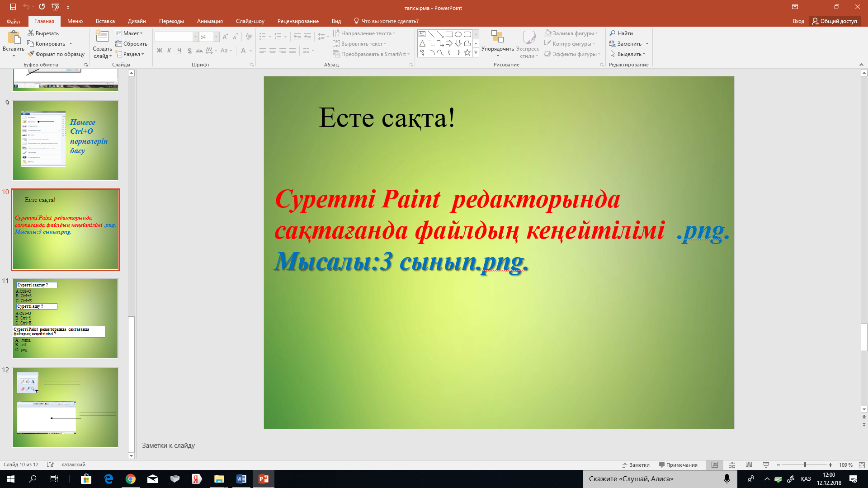868x488 pixels.
Task: Click the zoom slider handle
Action: click(805, 465)
